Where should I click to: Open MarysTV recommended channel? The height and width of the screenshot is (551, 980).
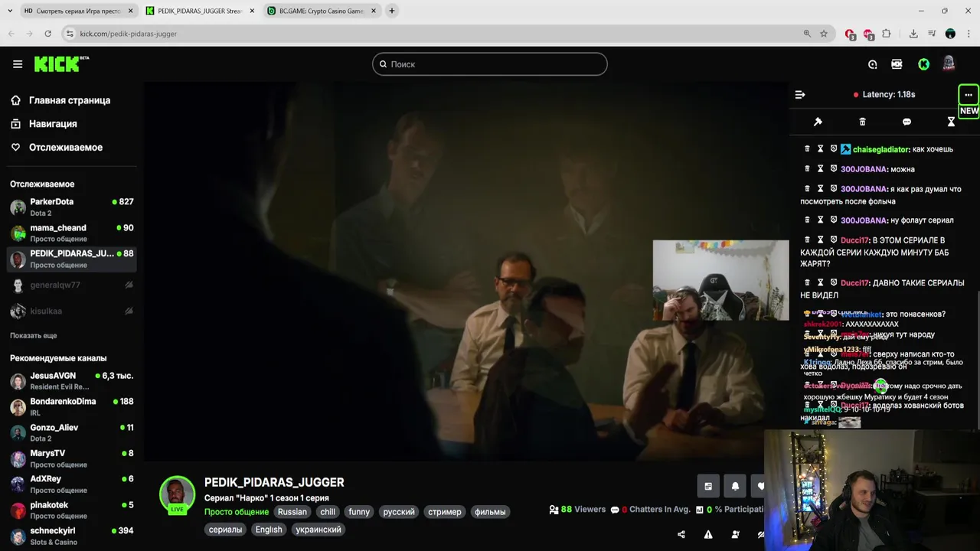pos(72,459)
